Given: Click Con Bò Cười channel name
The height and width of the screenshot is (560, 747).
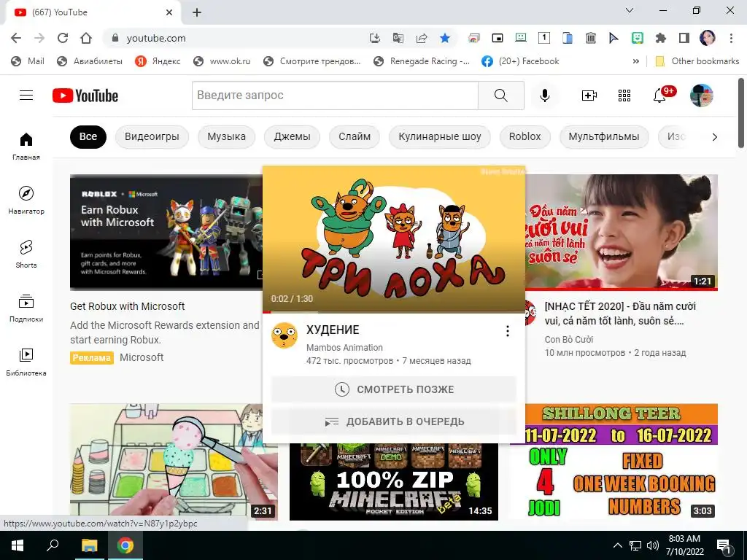Looking at the screenshot, I should click(569, 340).
